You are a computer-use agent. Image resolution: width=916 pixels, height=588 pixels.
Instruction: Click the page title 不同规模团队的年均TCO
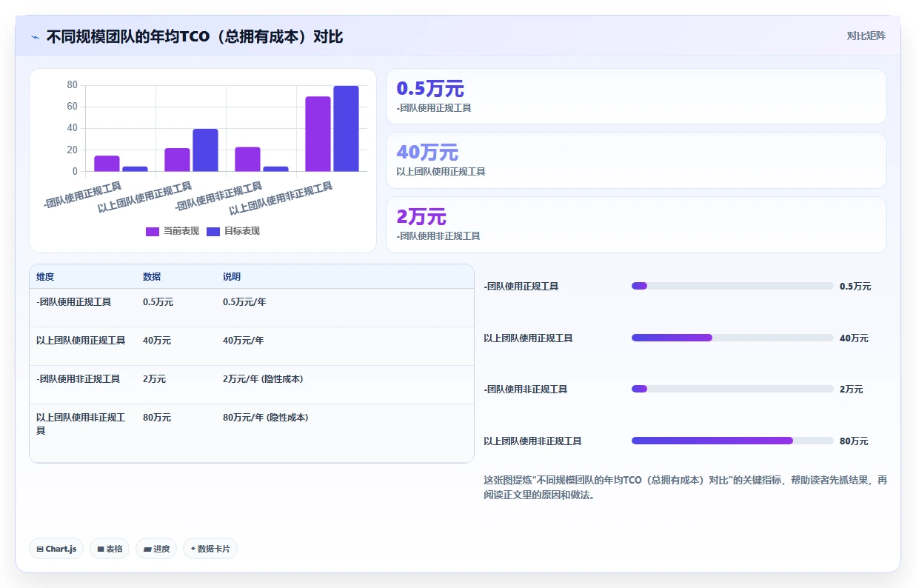point(195,36)
